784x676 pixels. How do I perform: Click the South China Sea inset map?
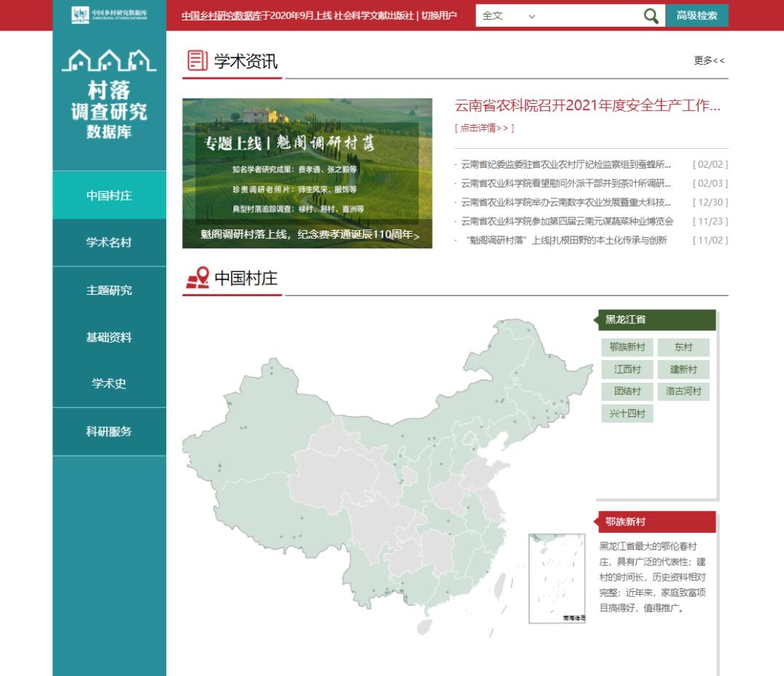557,579
